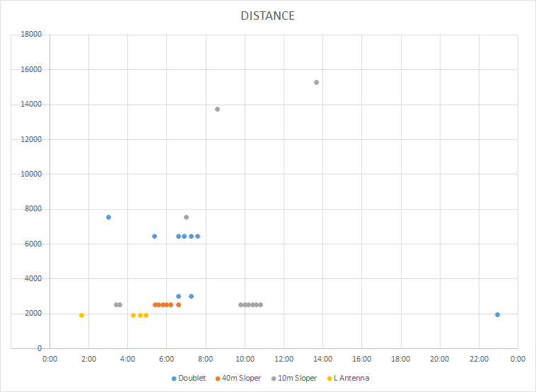
Task: Click the gray point at 7:00 near 7500
Action: click(186, 217)
